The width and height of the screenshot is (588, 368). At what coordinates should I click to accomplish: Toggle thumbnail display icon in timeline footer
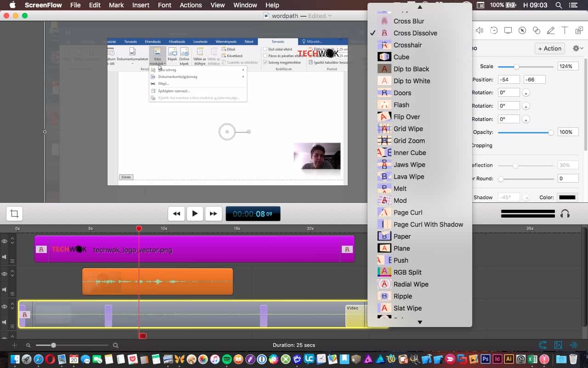tap(558, 345)
